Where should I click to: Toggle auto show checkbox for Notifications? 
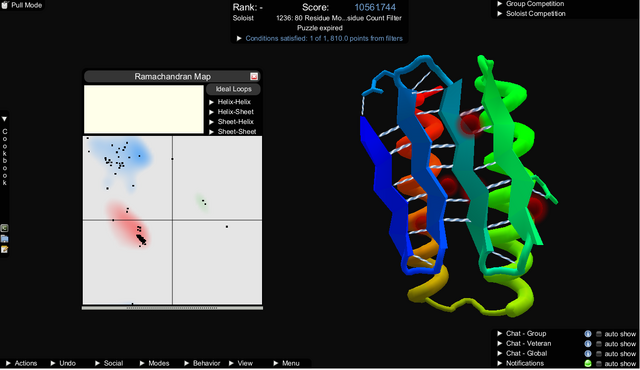point(599,363)
